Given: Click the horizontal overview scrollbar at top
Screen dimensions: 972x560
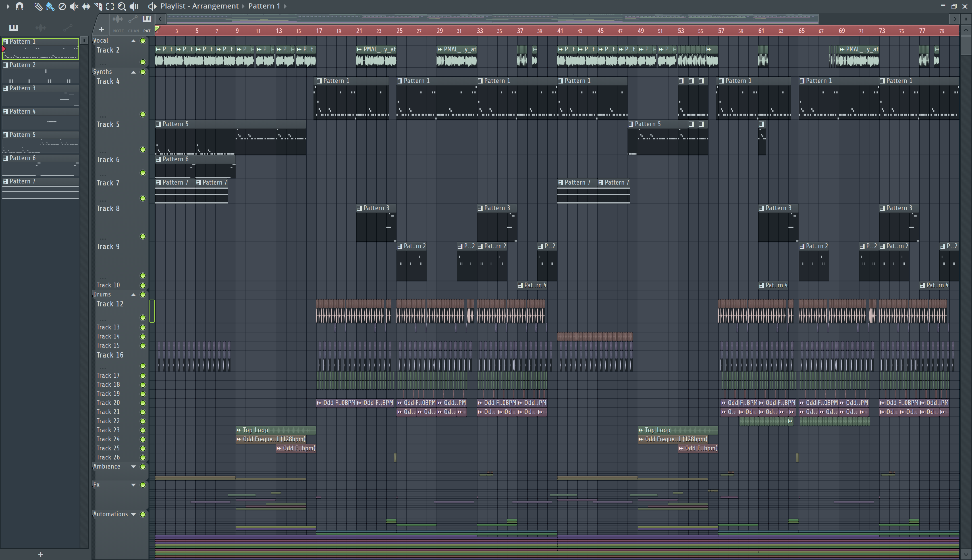Looking at the screenshot, I should point(492,18).
